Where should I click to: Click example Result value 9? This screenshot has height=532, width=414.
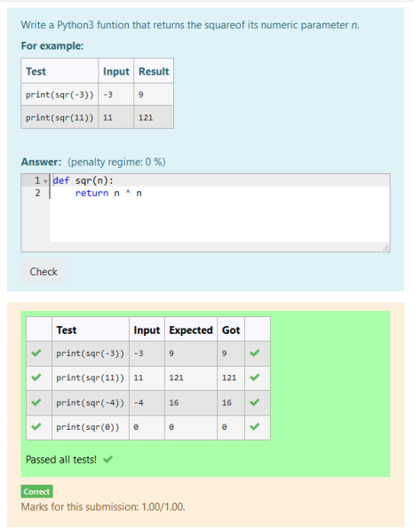[141, 95]
